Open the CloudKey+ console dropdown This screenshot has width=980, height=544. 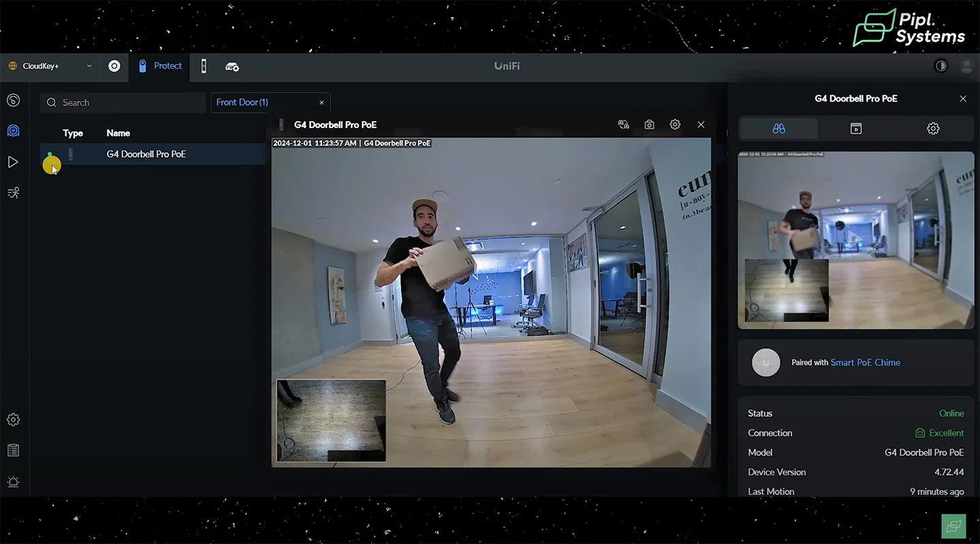[50, 66]
